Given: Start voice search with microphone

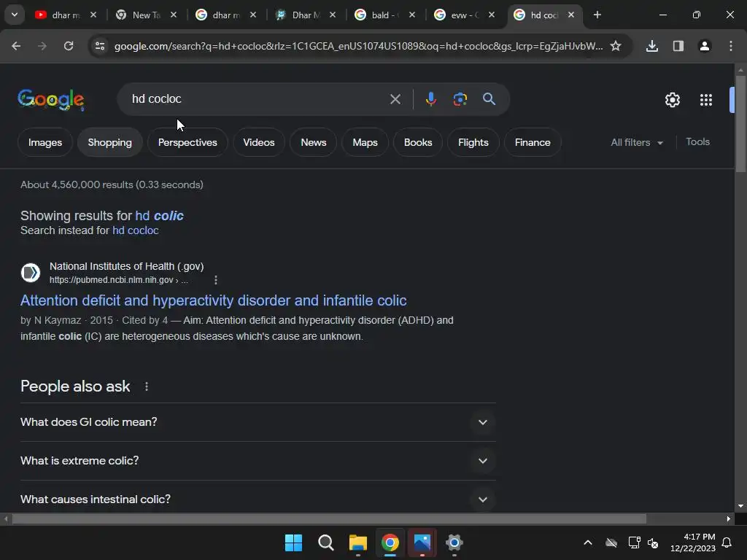Looking at the screenshot, I should click(x=430, y=99).
